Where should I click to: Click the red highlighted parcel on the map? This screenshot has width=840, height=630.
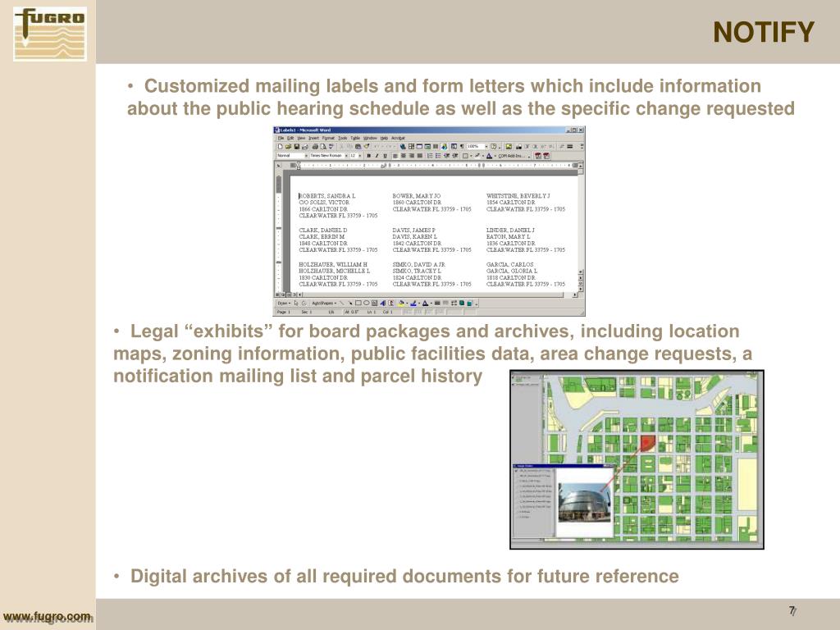pos(647,444)
